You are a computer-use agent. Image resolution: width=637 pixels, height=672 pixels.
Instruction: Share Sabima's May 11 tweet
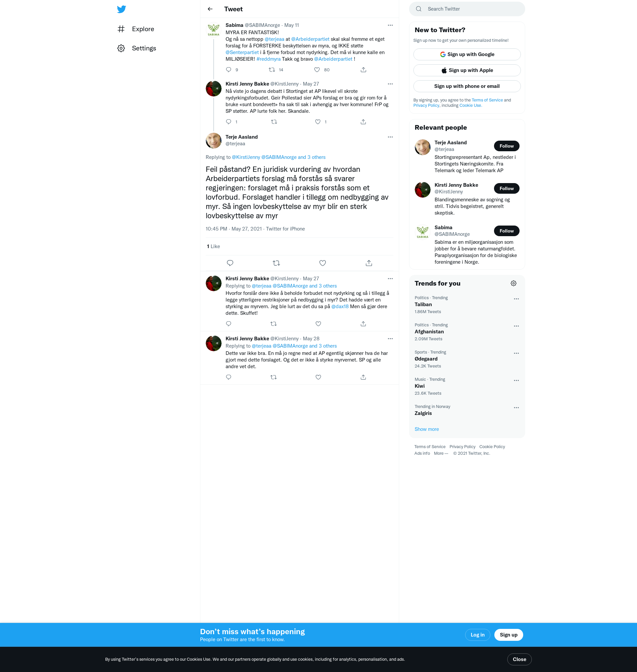tap(363, 70)
